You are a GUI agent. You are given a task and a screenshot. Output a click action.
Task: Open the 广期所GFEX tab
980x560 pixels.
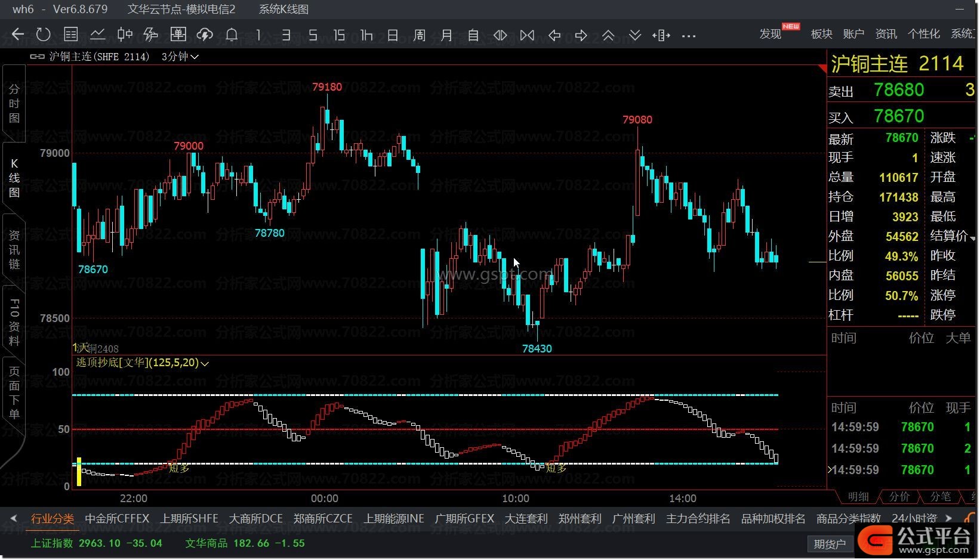(x=464, y=519)
